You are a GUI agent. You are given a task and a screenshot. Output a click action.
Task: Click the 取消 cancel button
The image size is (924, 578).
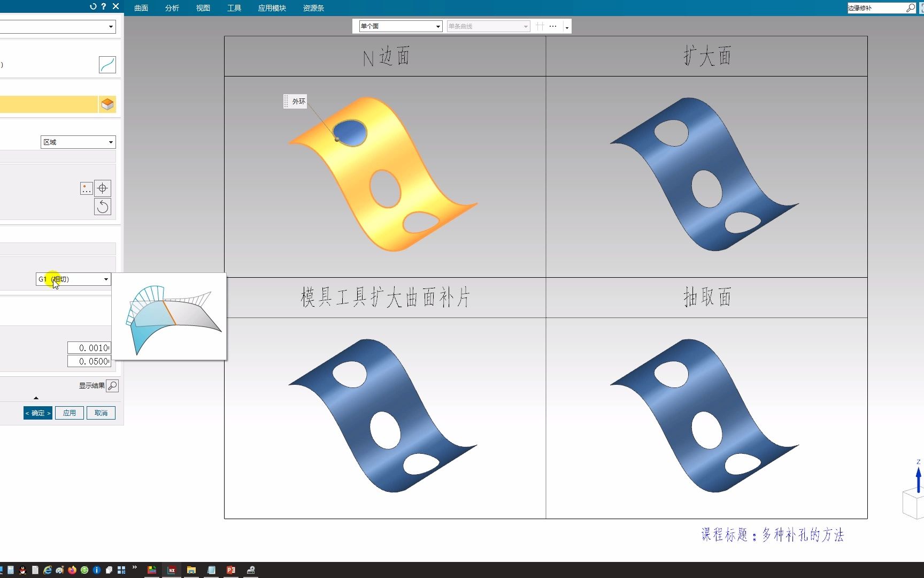click(x=101, y=413)
